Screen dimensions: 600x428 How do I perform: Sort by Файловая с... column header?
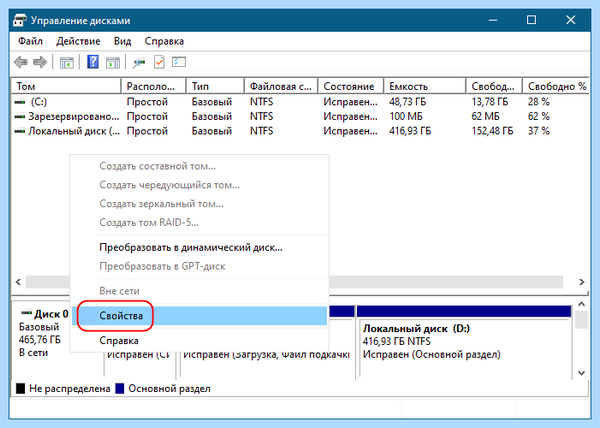[281, 86]
